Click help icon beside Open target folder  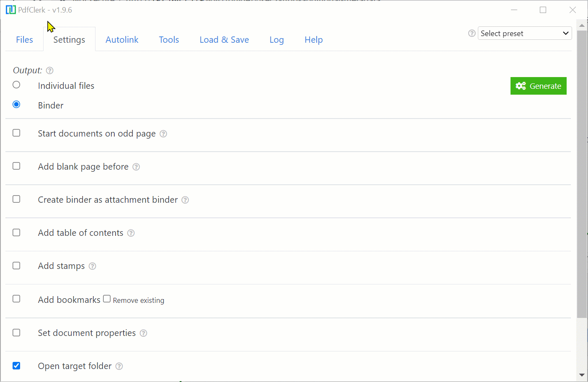119,366
